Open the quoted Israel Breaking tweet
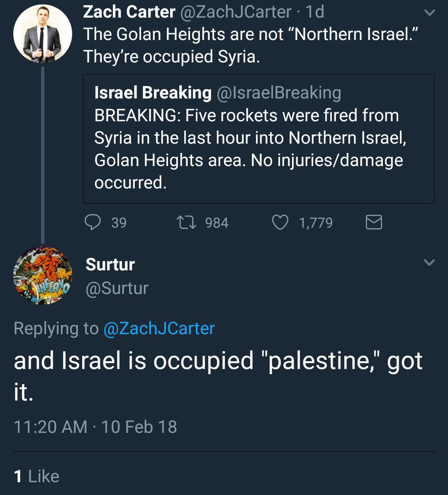 258,148
